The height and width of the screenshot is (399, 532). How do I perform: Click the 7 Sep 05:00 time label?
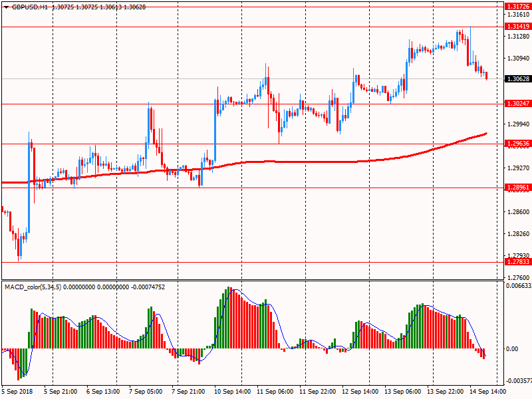(x=146, y=392)
